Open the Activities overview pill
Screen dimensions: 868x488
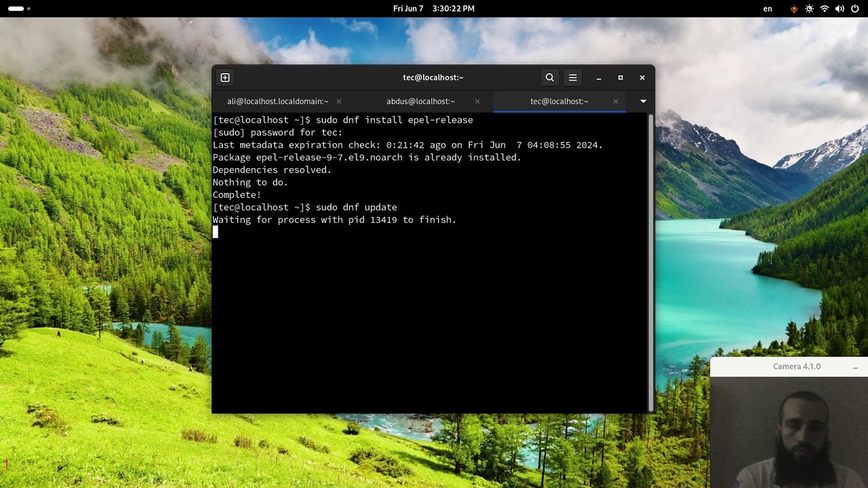coord(19,9)
